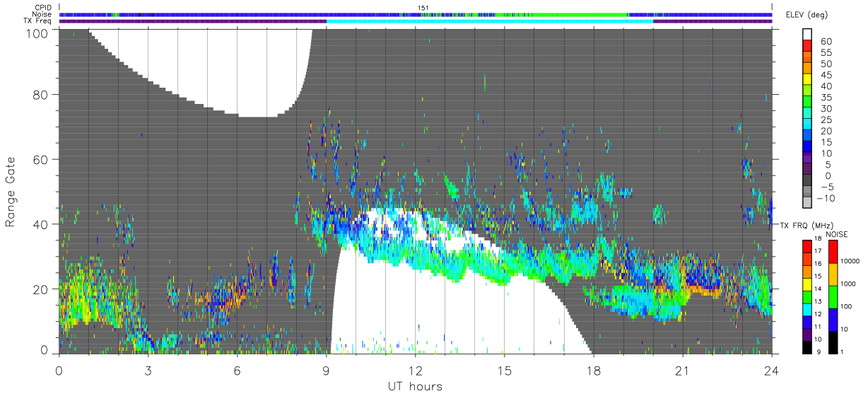Click the UT hours axis title
Image resolution: width=868 pixels, height=401 pixels.
pyautogui.click(x=415, y=386)
